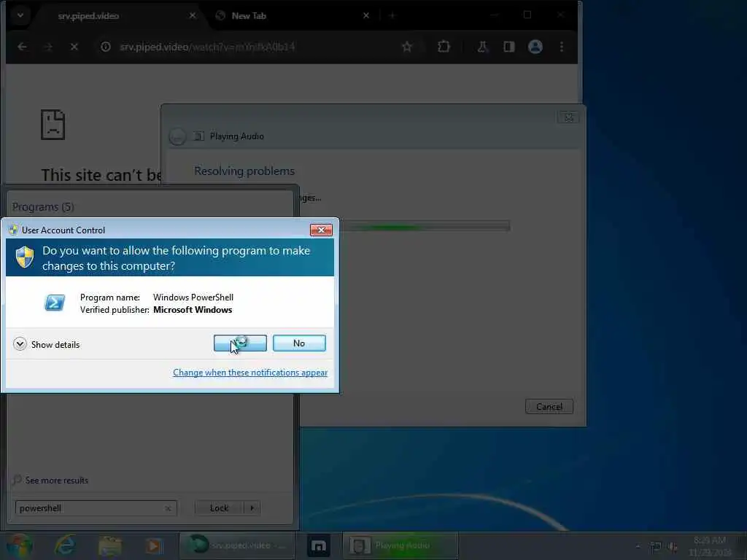Expand the shutdown options arrow beside Lock
The image size is (747, 560).
[252, 508]
